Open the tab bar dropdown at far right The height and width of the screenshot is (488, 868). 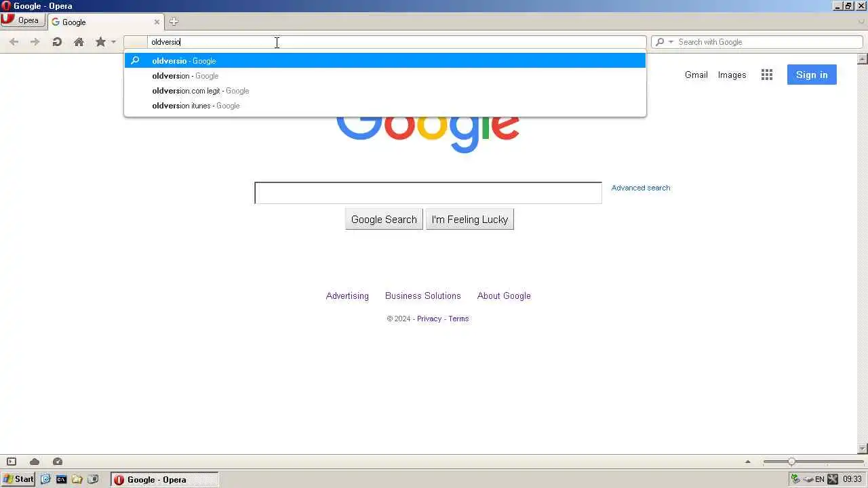coord(861,22)
